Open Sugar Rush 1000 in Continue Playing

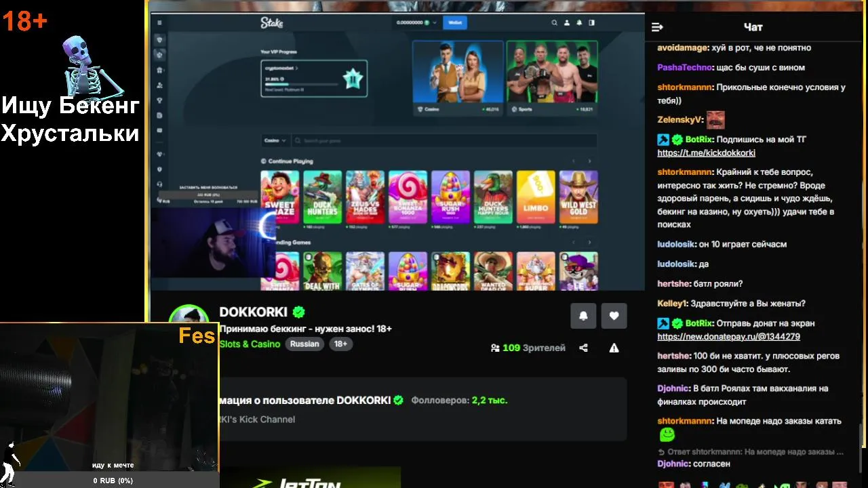(x=450, y=197)
